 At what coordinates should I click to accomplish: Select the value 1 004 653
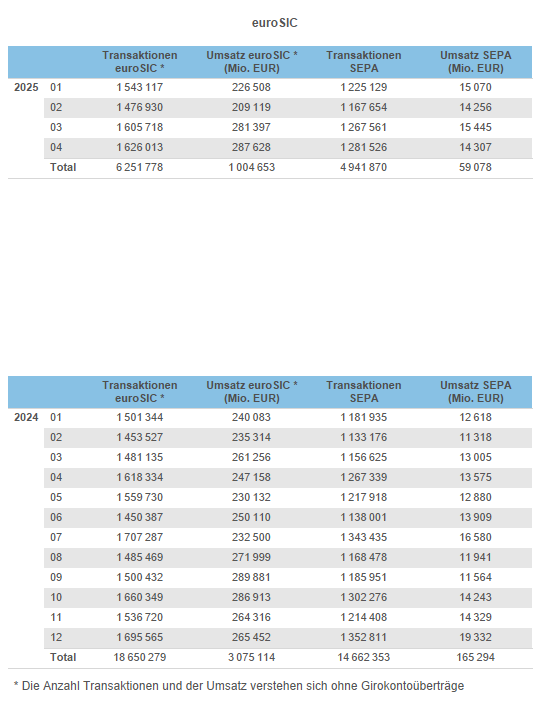(252, 167)
